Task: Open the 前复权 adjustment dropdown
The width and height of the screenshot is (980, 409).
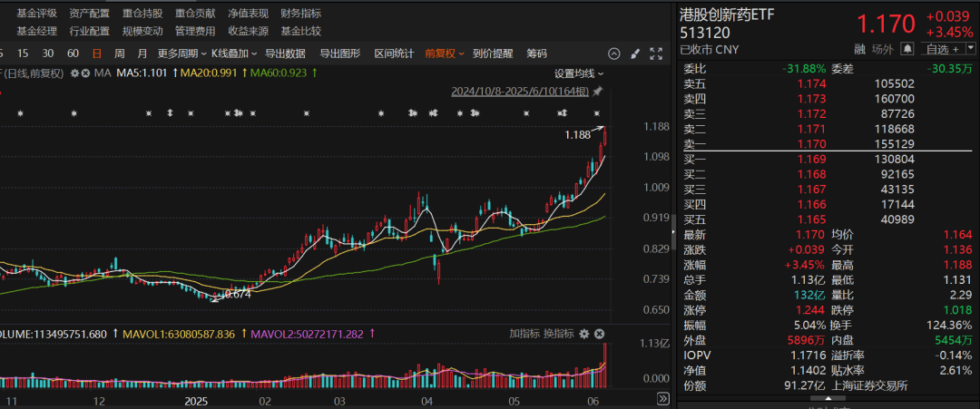Action: coord(445,54)
